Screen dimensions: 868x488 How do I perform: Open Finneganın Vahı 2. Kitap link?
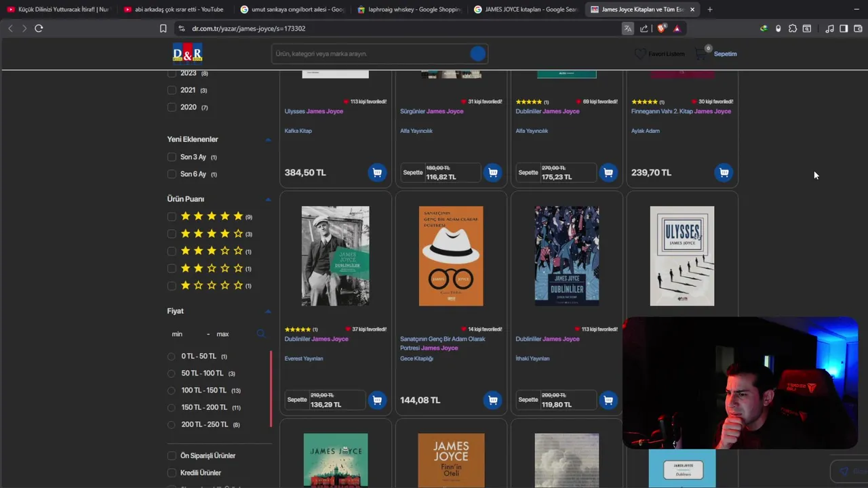tap(681, 111)
